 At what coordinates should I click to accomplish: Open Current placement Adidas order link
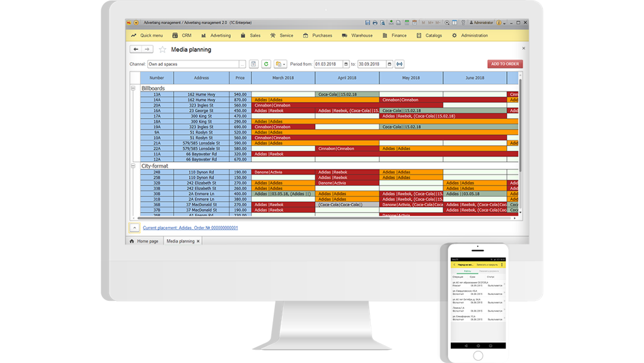(x=190, y=227)
